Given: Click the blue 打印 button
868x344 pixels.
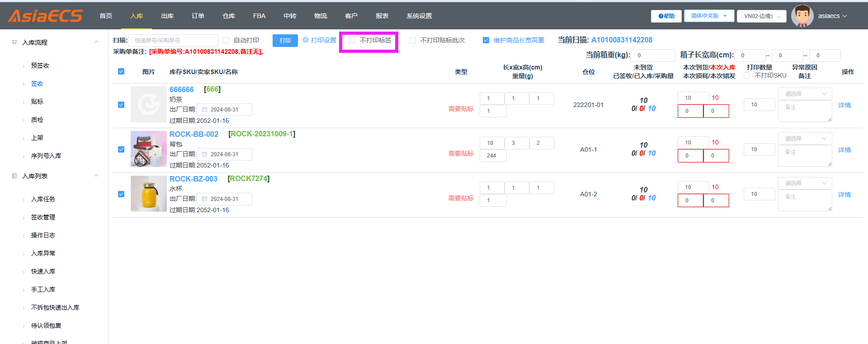Looking at the screenshot, I should [285, 41].
